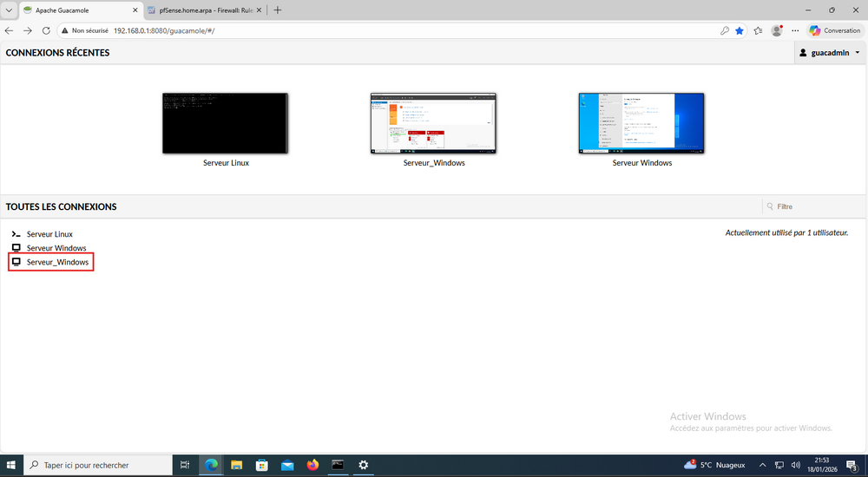Open a new browser tab
The height and width of the screenshot is (477, 868).
[278, 10]
